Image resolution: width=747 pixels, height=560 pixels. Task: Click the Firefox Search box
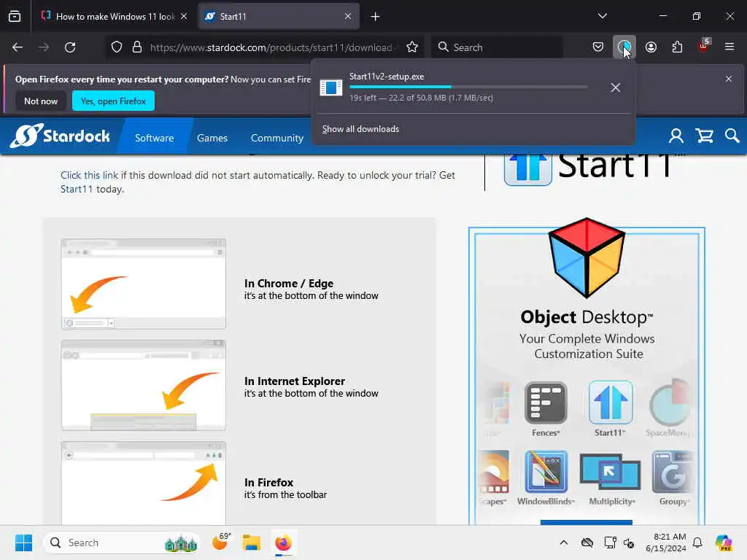coord(498,47)
